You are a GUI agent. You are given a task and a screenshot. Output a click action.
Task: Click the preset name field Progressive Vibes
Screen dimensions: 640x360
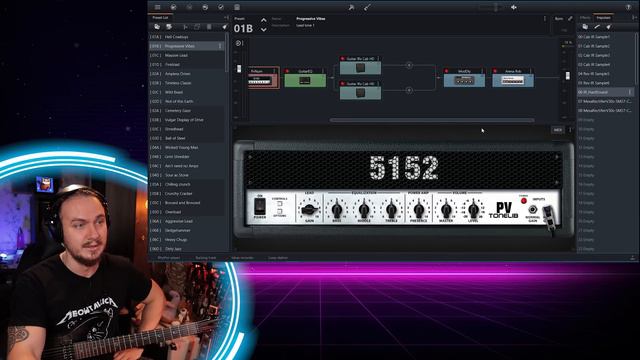click(x=311, y=19)
